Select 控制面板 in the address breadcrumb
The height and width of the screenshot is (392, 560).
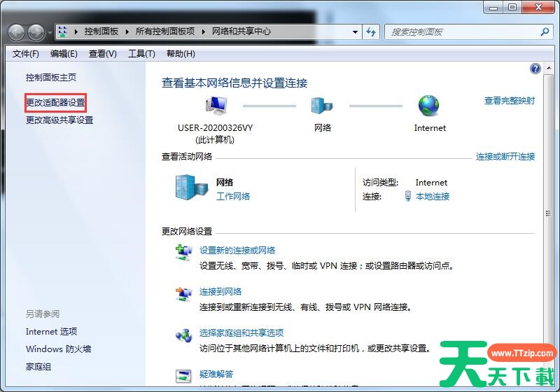point(101,31)
